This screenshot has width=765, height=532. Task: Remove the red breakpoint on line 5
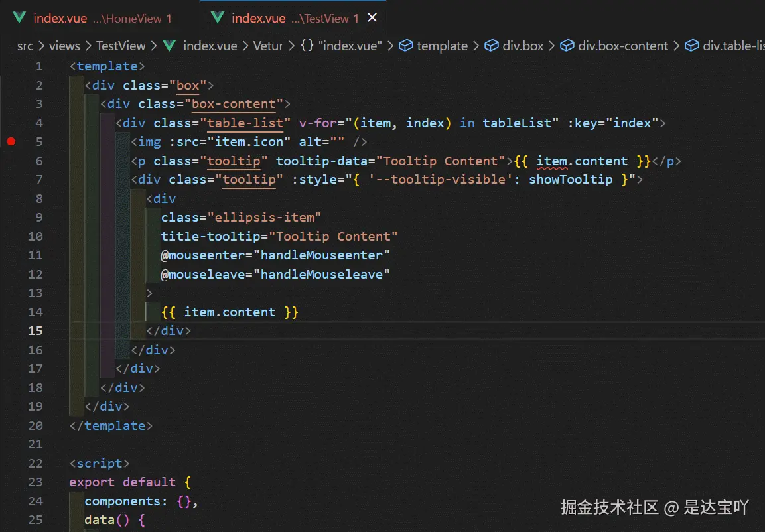11,141
